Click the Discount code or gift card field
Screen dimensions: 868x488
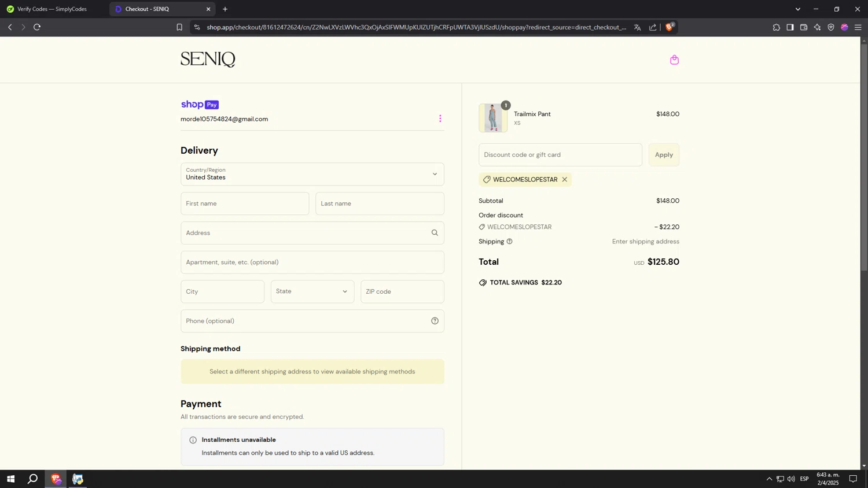coord(560,155)
